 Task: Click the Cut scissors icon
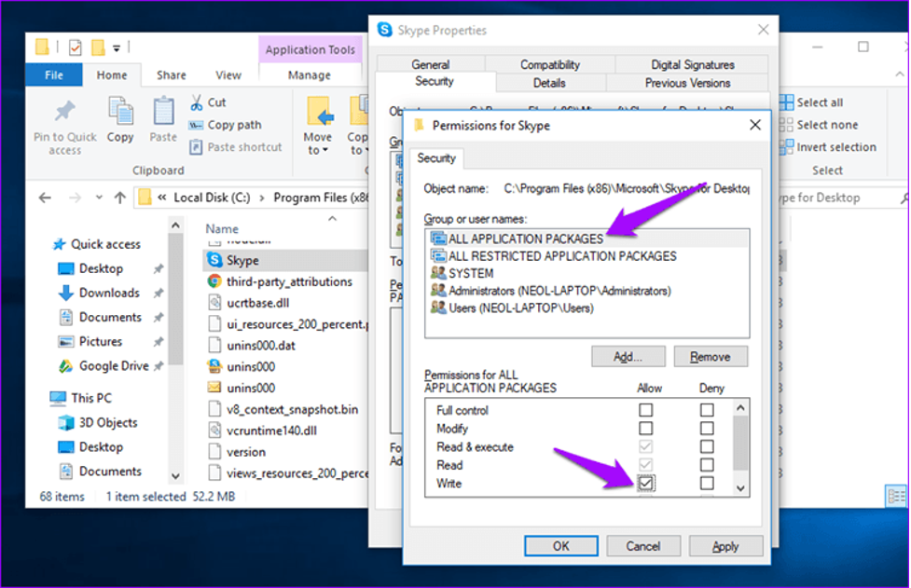point(197,103)
